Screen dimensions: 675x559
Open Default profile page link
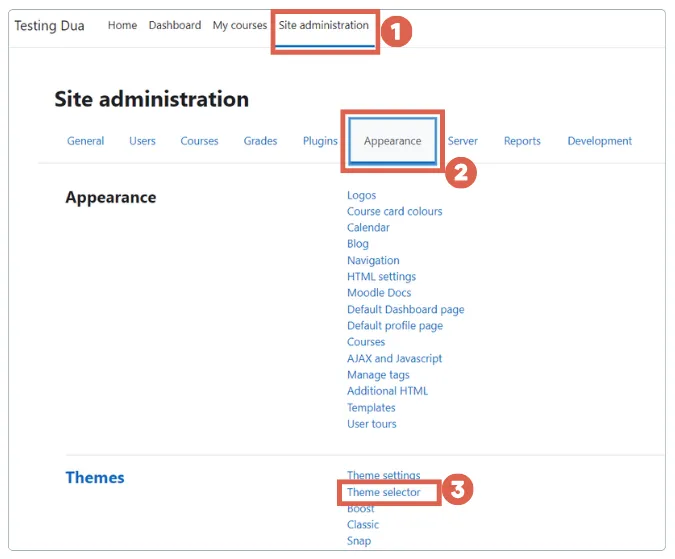395,326
